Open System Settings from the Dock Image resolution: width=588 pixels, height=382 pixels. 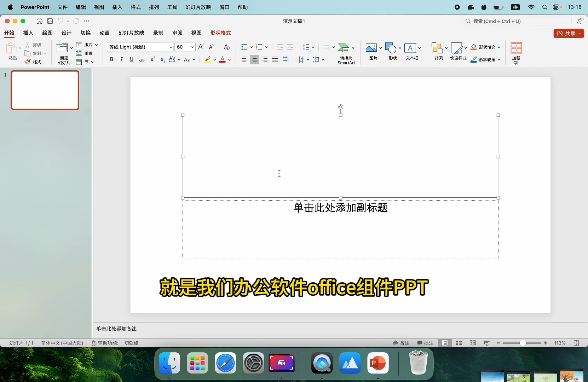(253, 363)
